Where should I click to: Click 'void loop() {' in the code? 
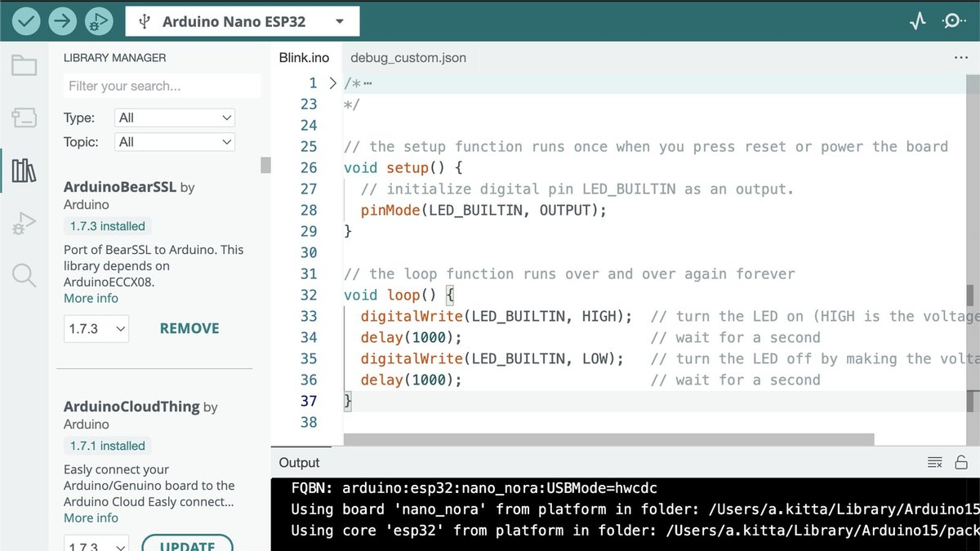tap(399, 295)
